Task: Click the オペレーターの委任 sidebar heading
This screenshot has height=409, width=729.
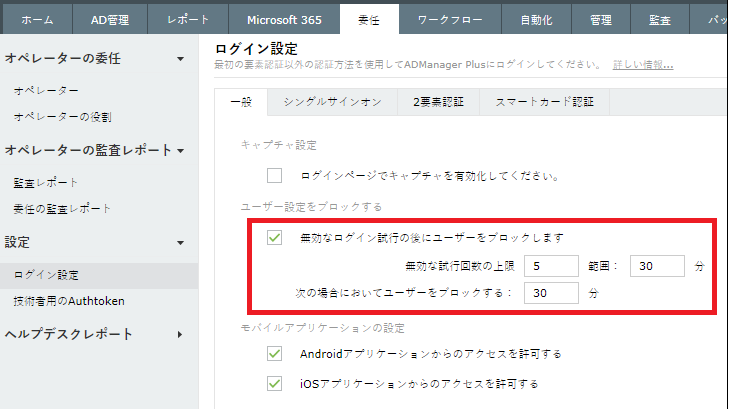Action: click(x=63, y=59)
